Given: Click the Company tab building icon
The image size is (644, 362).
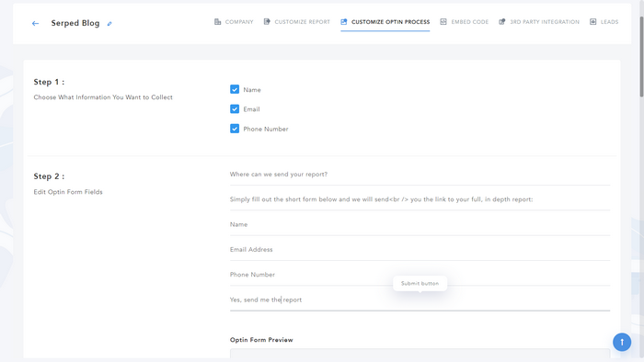Looking at the screenshot, I should (218, 22).
